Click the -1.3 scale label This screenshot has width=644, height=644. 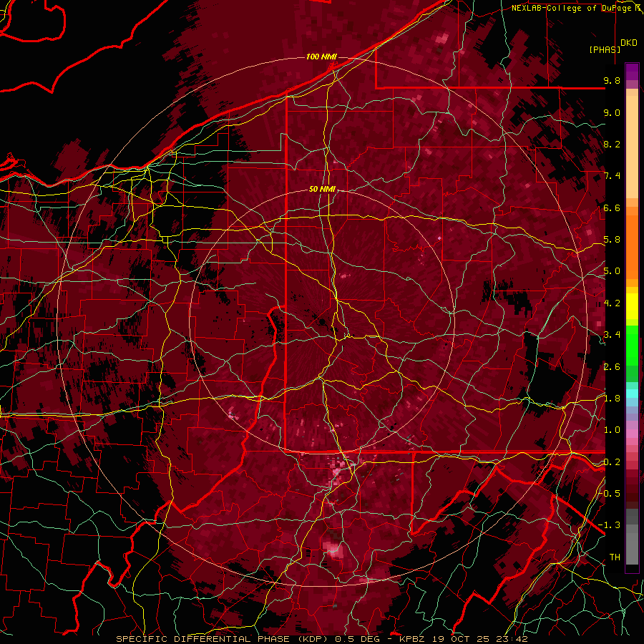[610, 525]
